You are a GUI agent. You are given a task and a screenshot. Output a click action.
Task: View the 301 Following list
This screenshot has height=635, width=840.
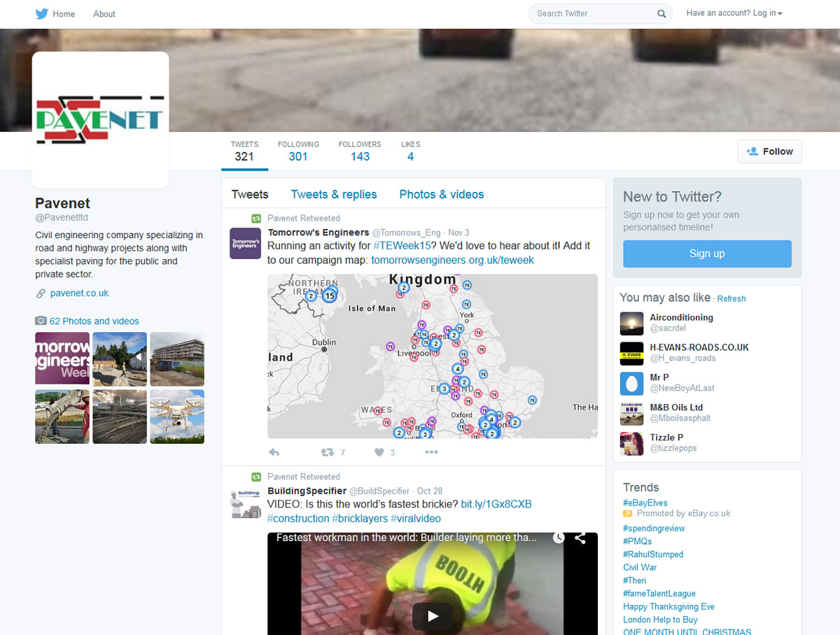(x=298, y=151)
